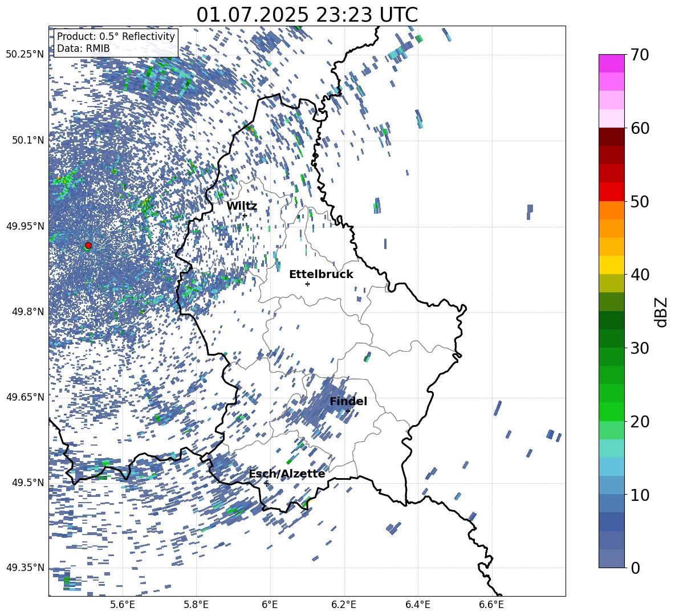The width and height of the screenshot is (675, 616).
Task: Click the colorbar tick label 60
Action: click(640, 128)
